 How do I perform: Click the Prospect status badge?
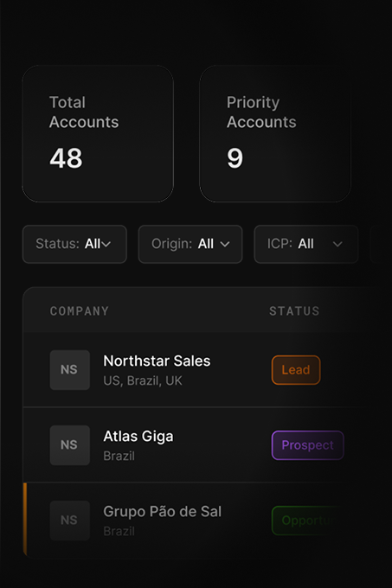click(307, 445)
